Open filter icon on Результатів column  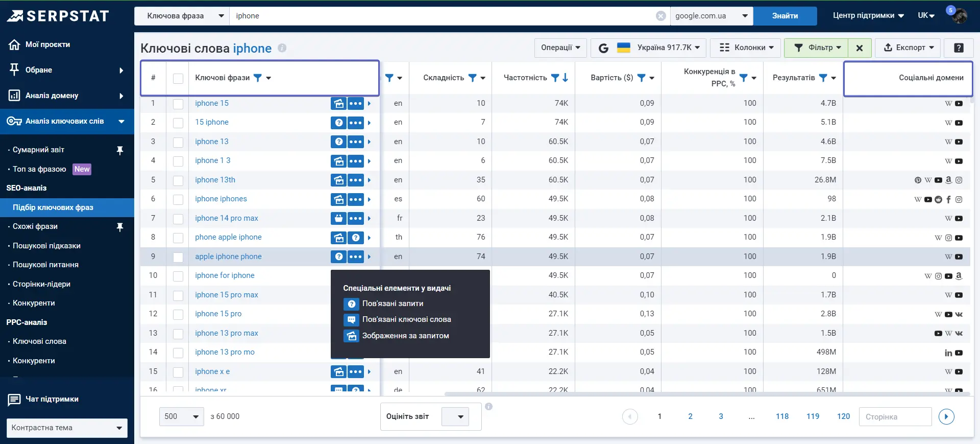click(823, 78)
